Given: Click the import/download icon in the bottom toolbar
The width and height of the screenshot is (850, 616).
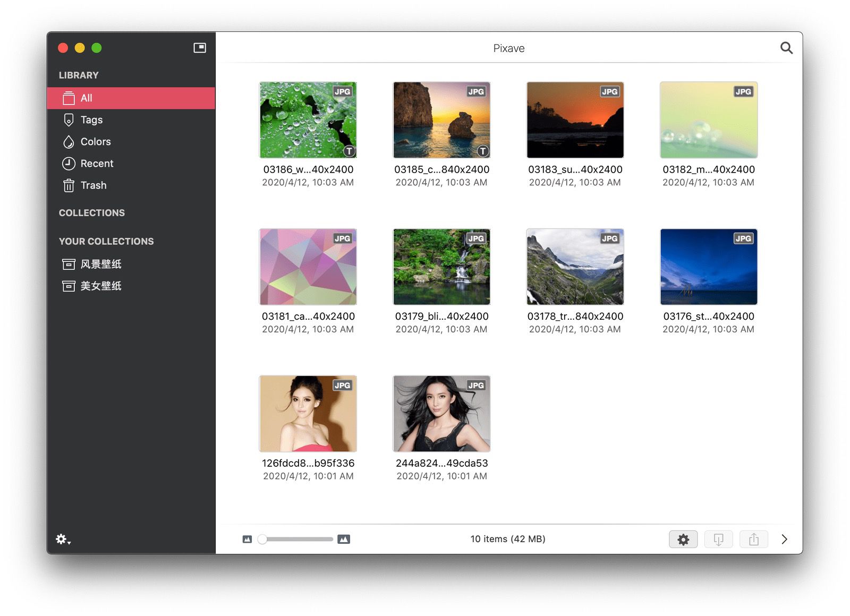Looking at the screenshot, I should point(718,539).
